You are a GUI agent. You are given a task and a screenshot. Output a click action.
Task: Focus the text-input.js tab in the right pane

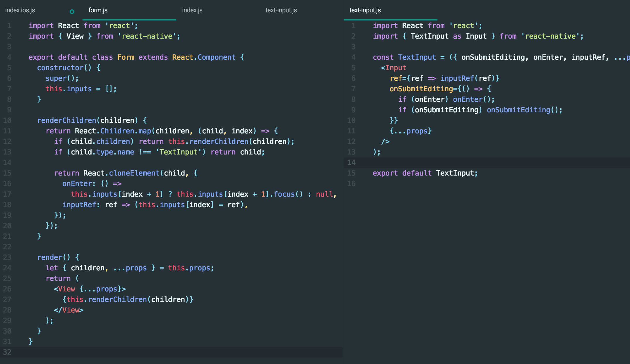365,10
